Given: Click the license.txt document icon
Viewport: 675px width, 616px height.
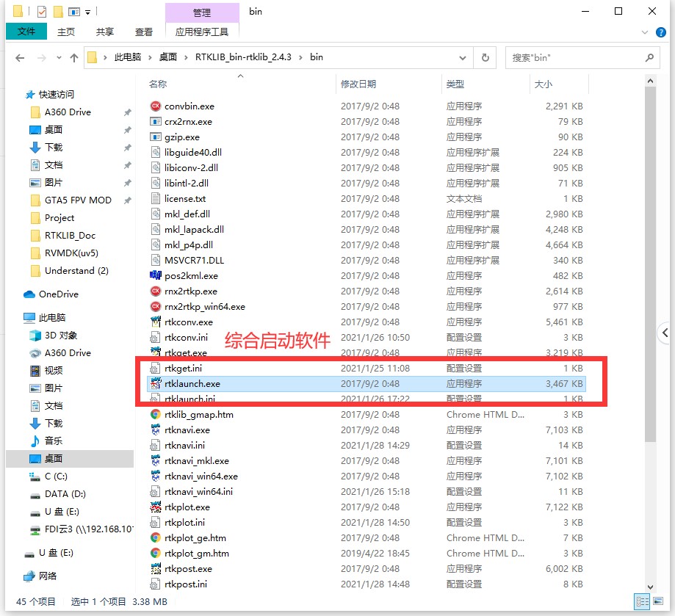Looking at the screenshot, I should pyautogui.click(x=156, y=198).
